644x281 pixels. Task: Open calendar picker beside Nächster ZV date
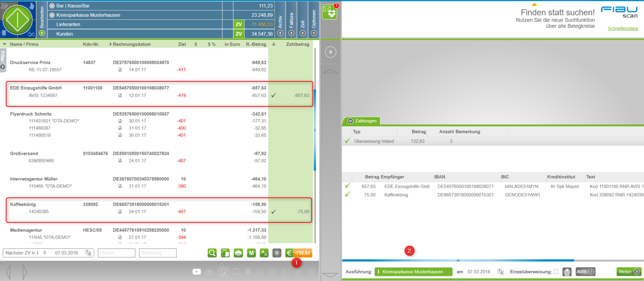tap(88, 253)
